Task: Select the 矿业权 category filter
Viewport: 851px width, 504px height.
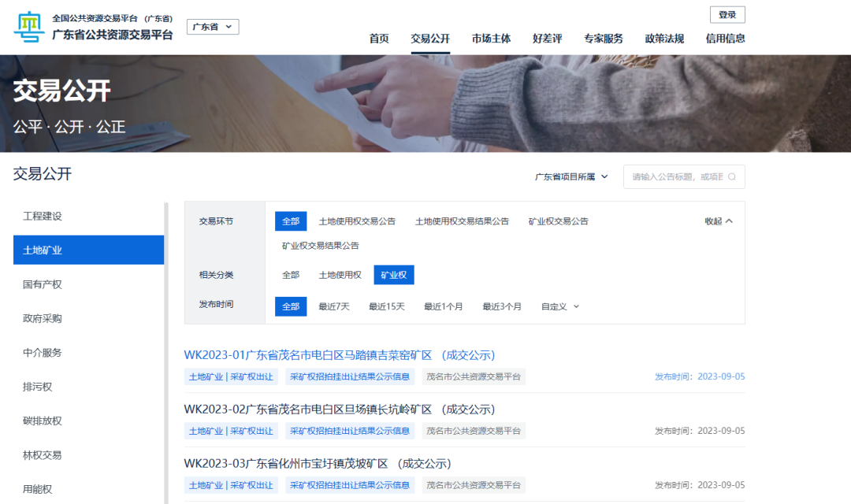Action: tap(393, 275)
